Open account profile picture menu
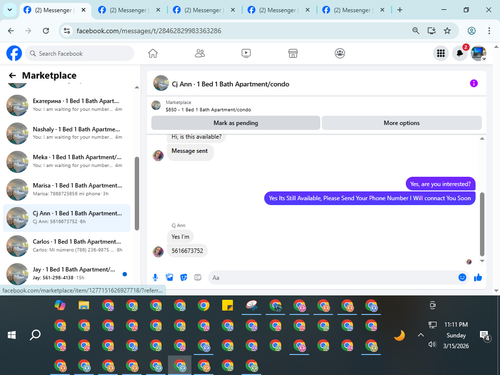The height and width of the screenshot is (375, 500). pyautogui.click(x=478, y=53)
